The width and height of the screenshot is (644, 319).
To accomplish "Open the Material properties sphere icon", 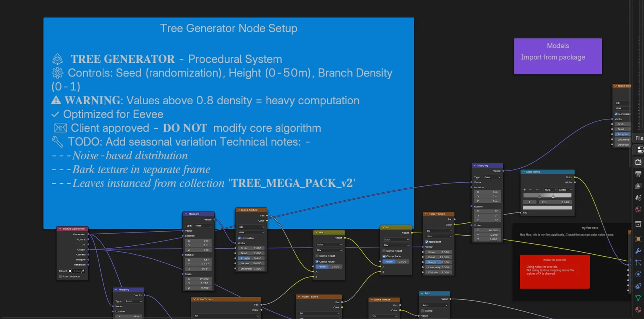I will point(638,309).
